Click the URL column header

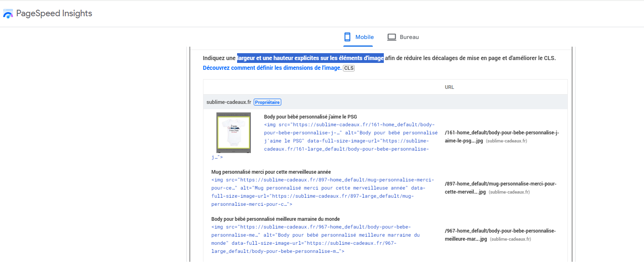coord(449,87)
